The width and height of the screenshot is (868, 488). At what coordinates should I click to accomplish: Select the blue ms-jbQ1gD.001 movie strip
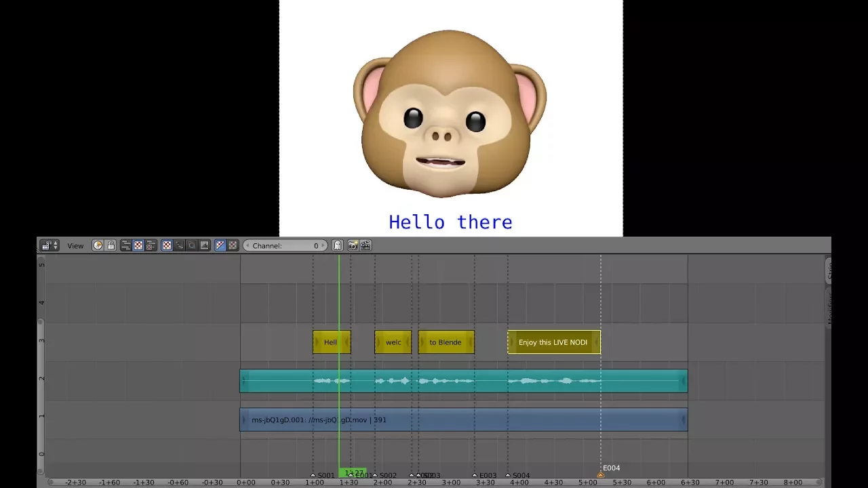(463, 420)
